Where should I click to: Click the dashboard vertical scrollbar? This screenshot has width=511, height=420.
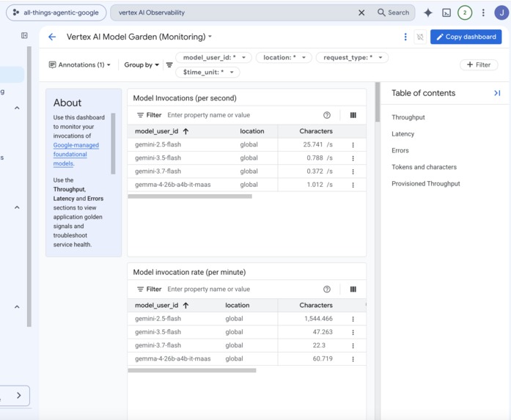[378, 102]
